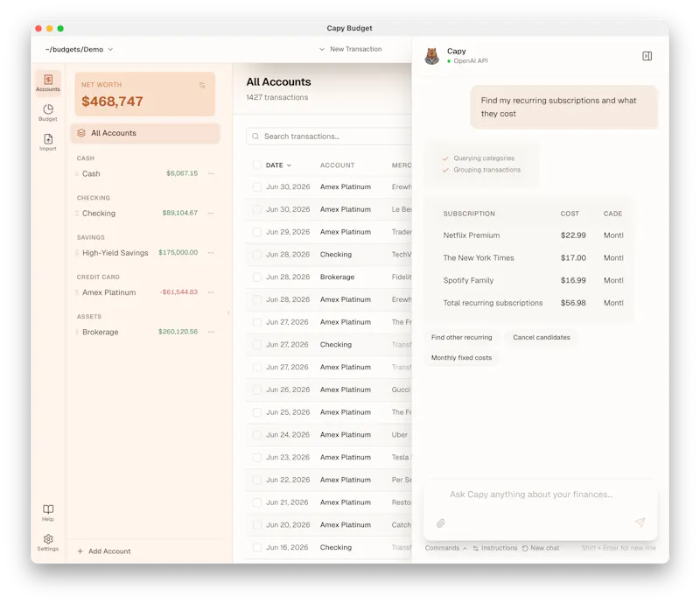Check the Jun 23, 2026 Tesla row
This screenshot has height=604, width=700.
257,458
